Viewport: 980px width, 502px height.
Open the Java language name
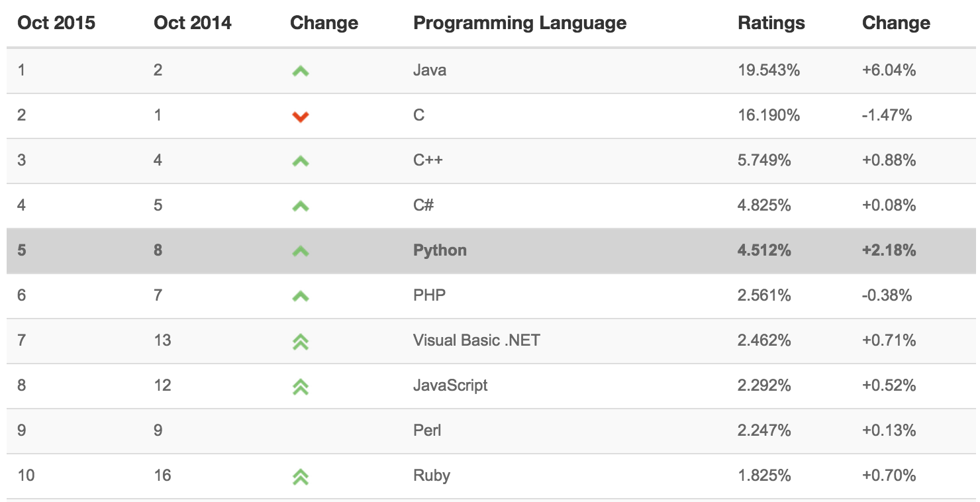tap(429, 70)
